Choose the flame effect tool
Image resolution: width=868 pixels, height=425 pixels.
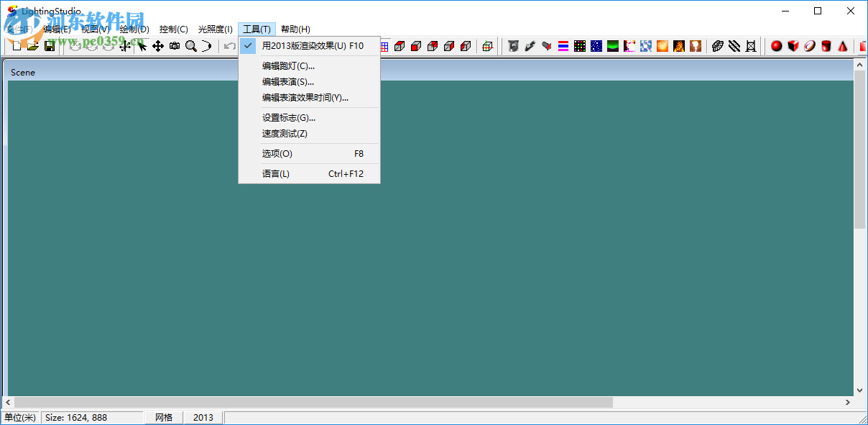680,46
